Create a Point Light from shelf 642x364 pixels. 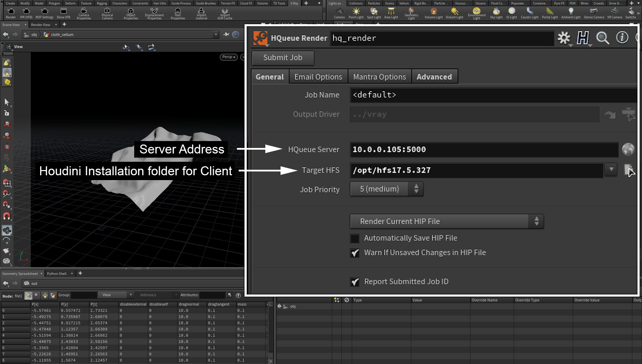356,13
